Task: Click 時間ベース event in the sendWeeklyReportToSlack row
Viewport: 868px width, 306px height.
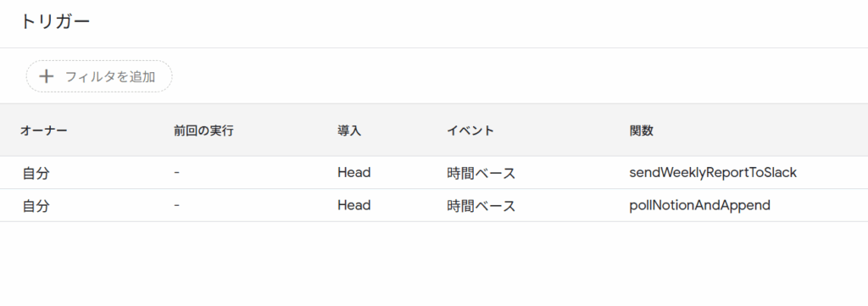Action: point(481,173)
